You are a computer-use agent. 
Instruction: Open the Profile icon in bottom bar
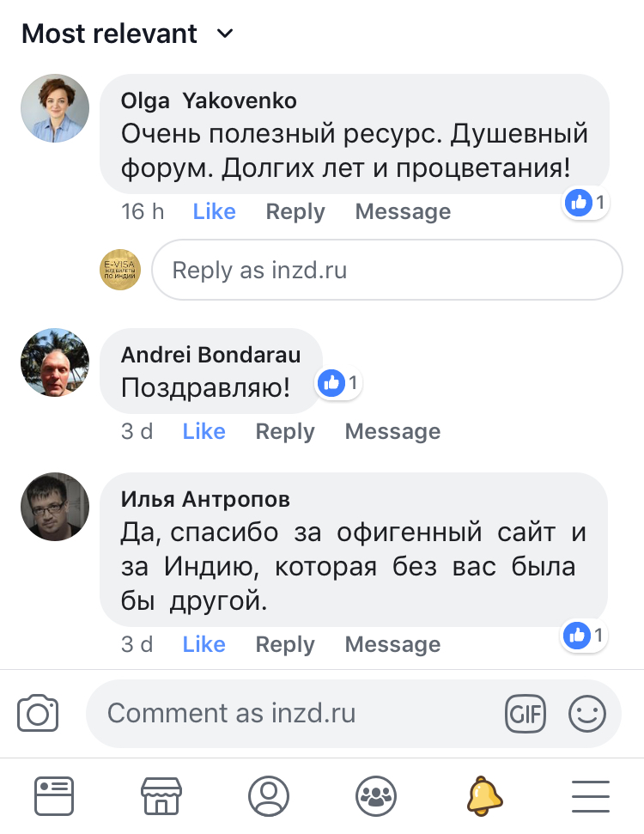(269, 796)
